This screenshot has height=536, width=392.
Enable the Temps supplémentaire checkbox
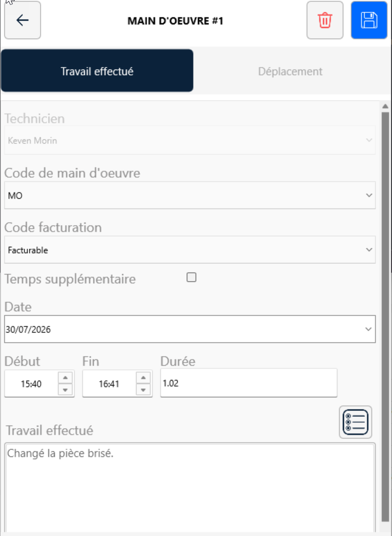(191, 277)
